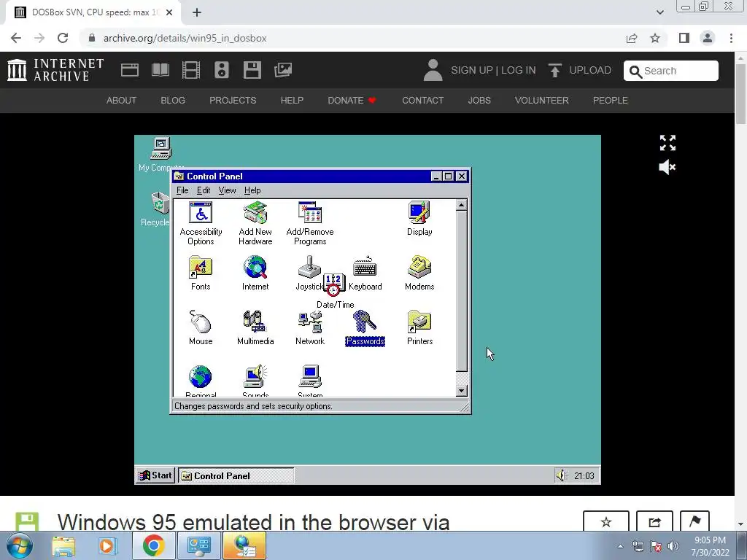Click the Win95 tray volume speaker icon
The width and height of the screenshot is (747, 560).
pos(561,475)
